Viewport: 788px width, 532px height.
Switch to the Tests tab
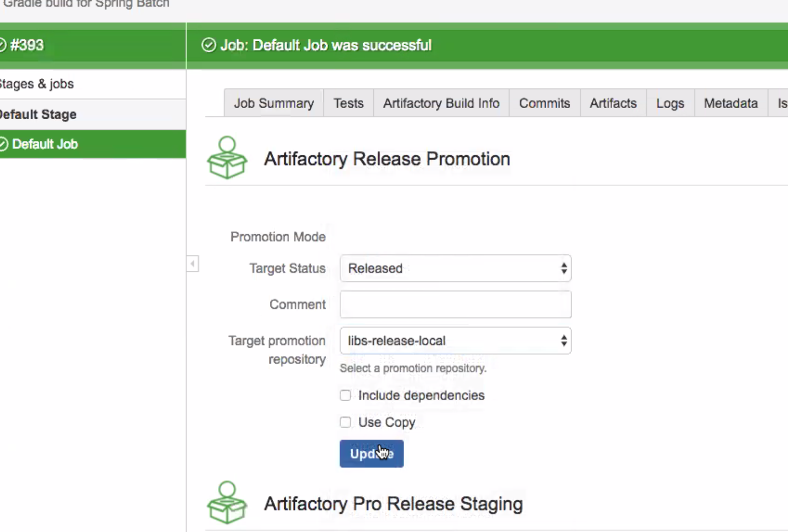[x=348, y=103]
